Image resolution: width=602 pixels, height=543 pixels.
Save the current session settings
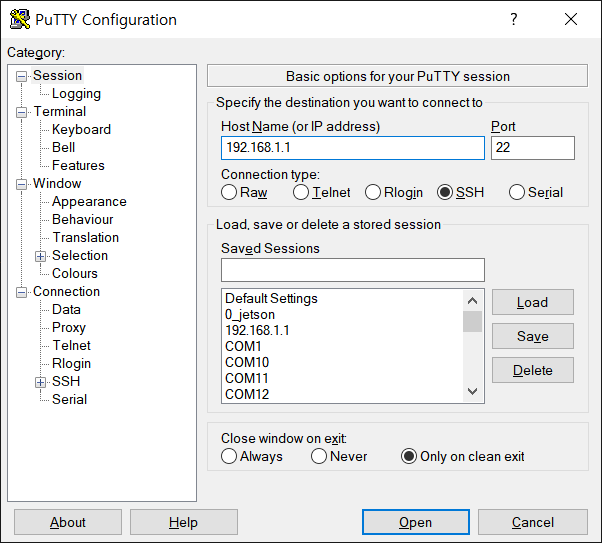point(533,336)
